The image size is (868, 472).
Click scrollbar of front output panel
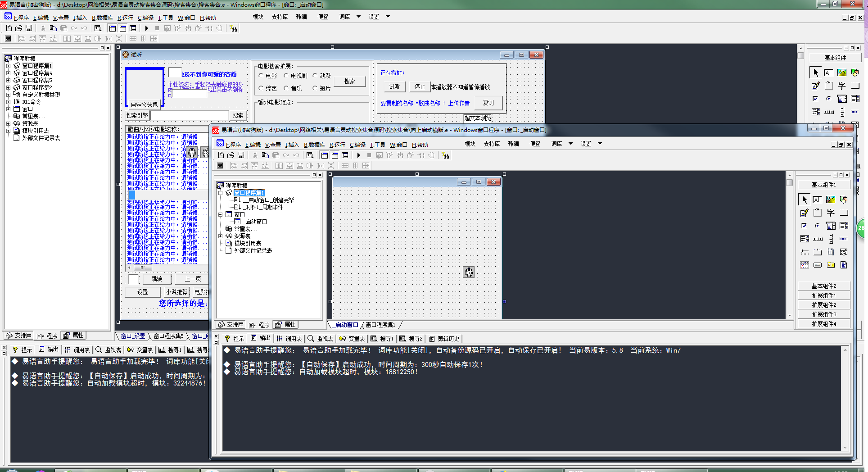[x=845, y=399]
